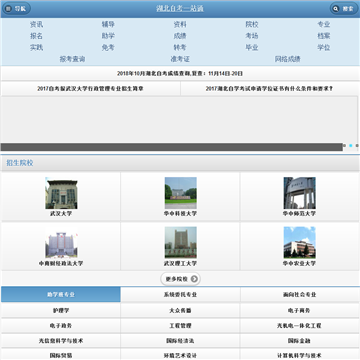Open the 华中科技大学 campus image
This screenshot has height=360, width=360.
pyautogui.click(x=180, y=193)
